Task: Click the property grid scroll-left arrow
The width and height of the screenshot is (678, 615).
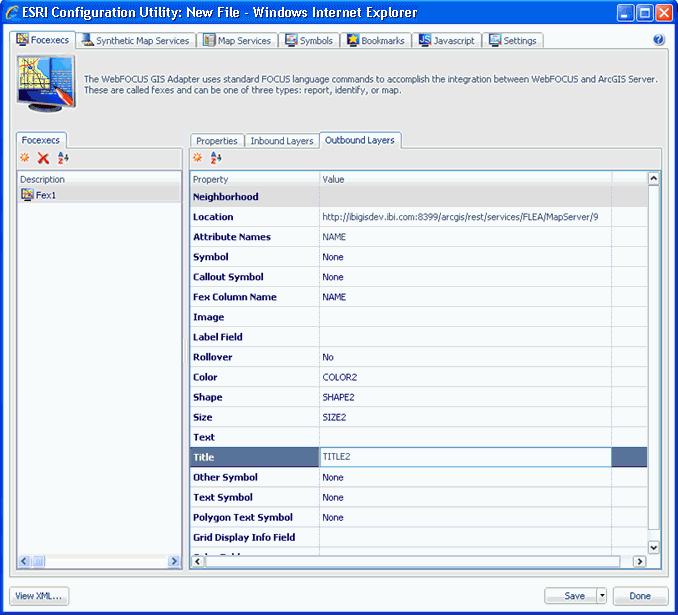Action: 198,561
